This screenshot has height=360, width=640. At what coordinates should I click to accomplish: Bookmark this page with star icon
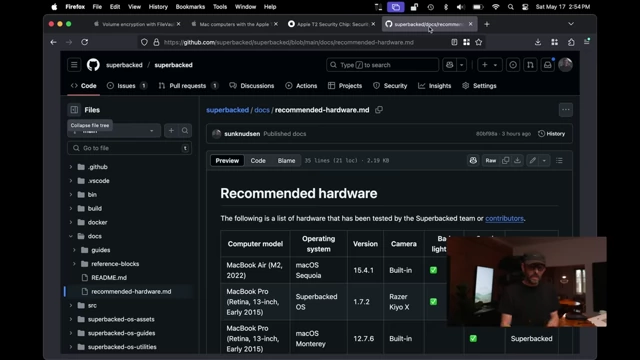[479, 42]
